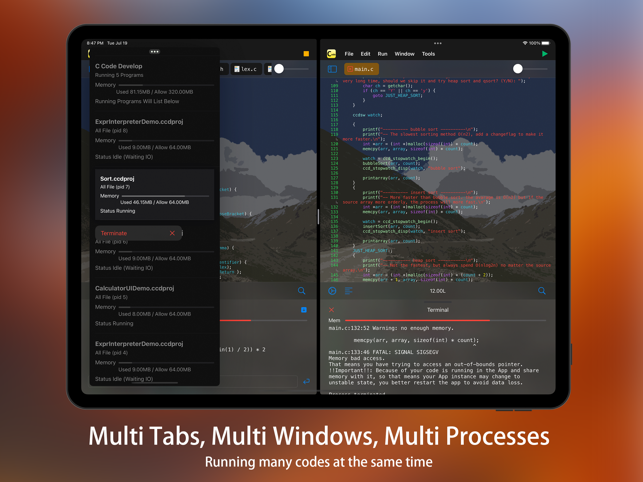Image resolution: width=643 pixels, height=482 pixels.
Task: Click 'Running Programs Will List Below' text
Action: [137, 101]
